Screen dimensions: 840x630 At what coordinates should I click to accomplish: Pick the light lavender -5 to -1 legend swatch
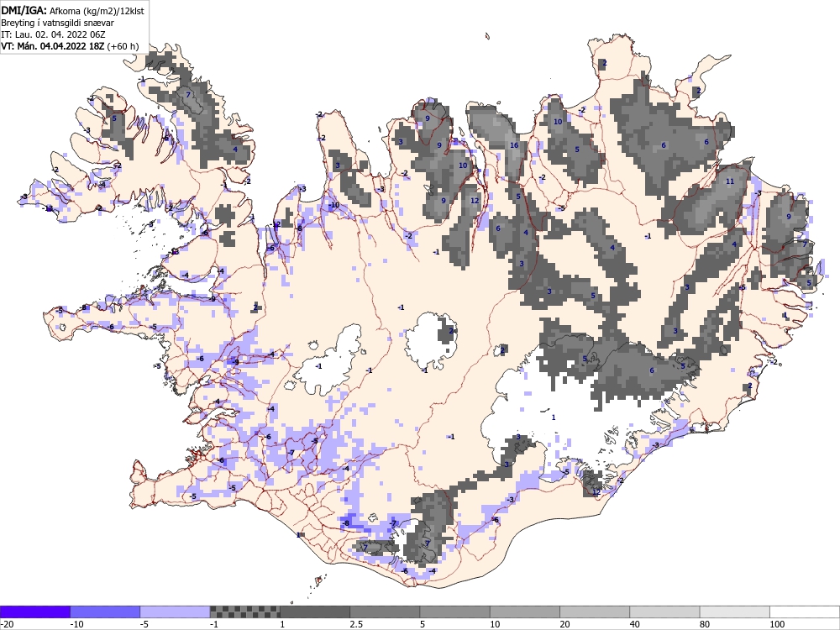[176, 612]
